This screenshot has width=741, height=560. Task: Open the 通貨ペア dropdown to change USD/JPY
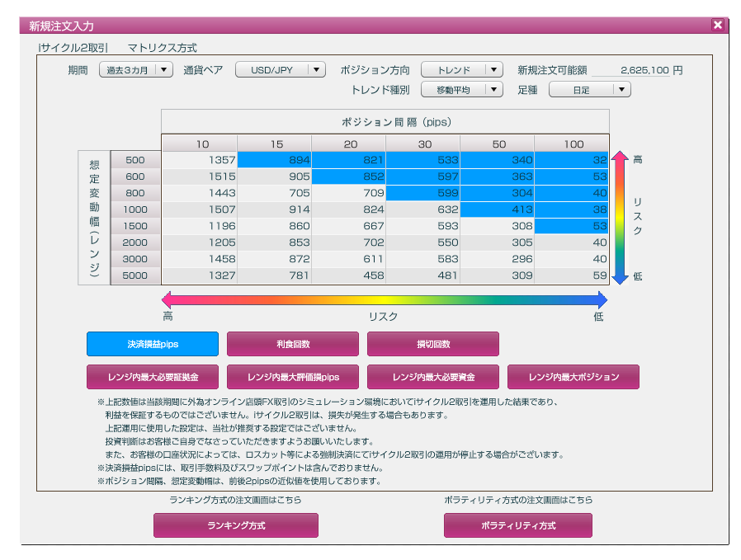(282, 70)
